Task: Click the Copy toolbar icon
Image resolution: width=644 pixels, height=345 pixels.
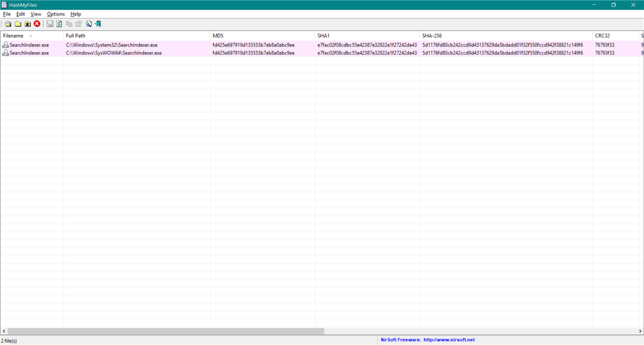Action: click(69, 24)
